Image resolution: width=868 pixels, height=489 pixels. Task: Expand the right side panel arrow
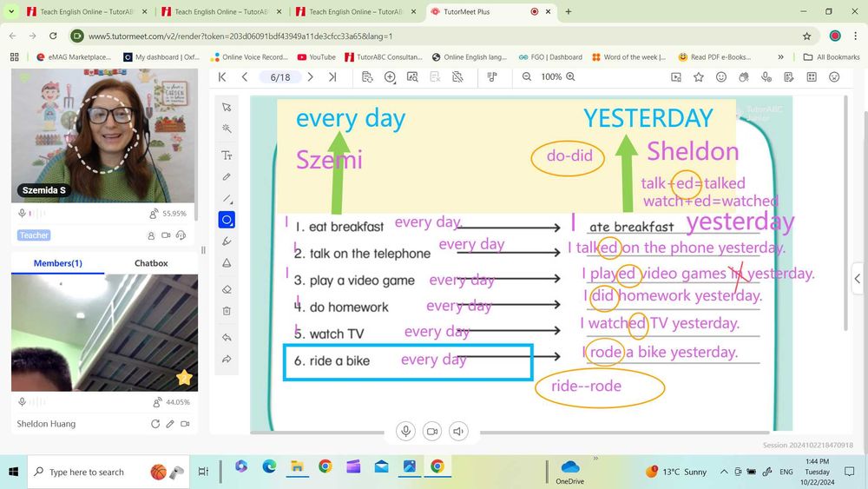click(857, 279)
